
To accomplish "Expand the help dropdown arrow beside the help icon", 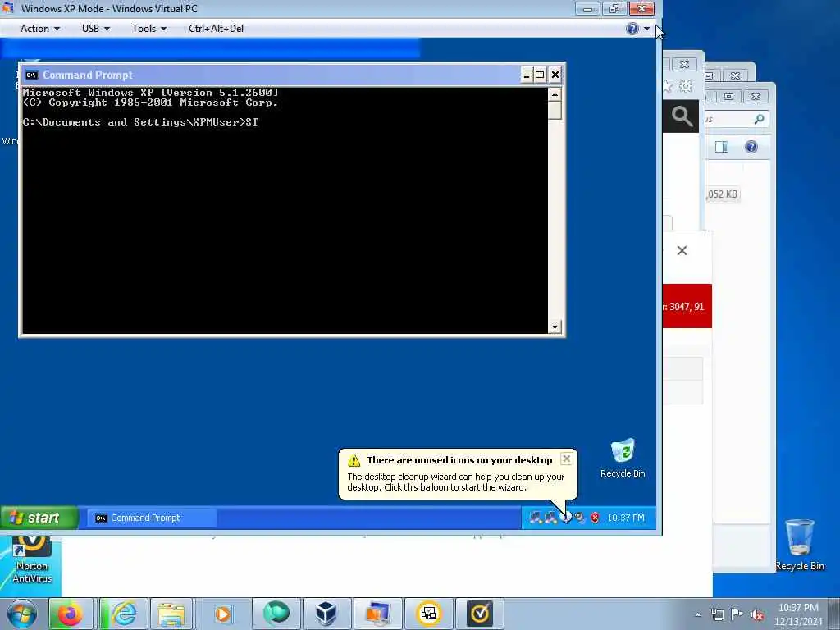I will (x=646, y=29).
